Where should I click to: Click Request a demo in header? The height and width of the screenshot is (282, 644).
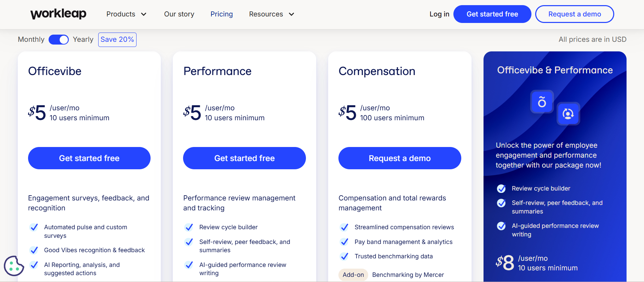tap(575, 14)
